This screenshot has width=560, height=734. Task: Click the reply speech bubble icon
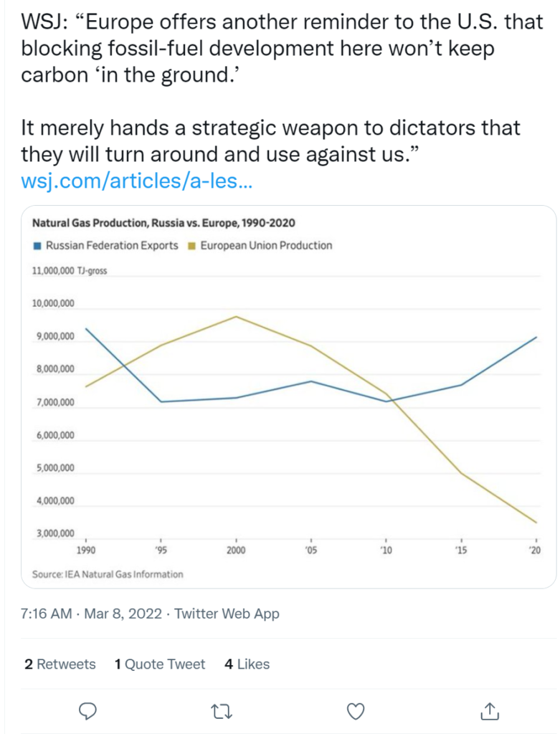(x=87, y=711)
